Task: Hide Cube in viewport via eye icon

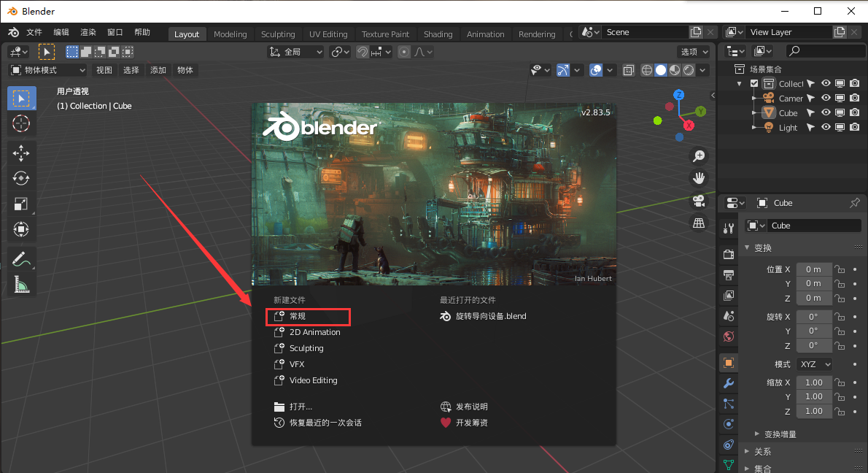Action: pos(826,112)
